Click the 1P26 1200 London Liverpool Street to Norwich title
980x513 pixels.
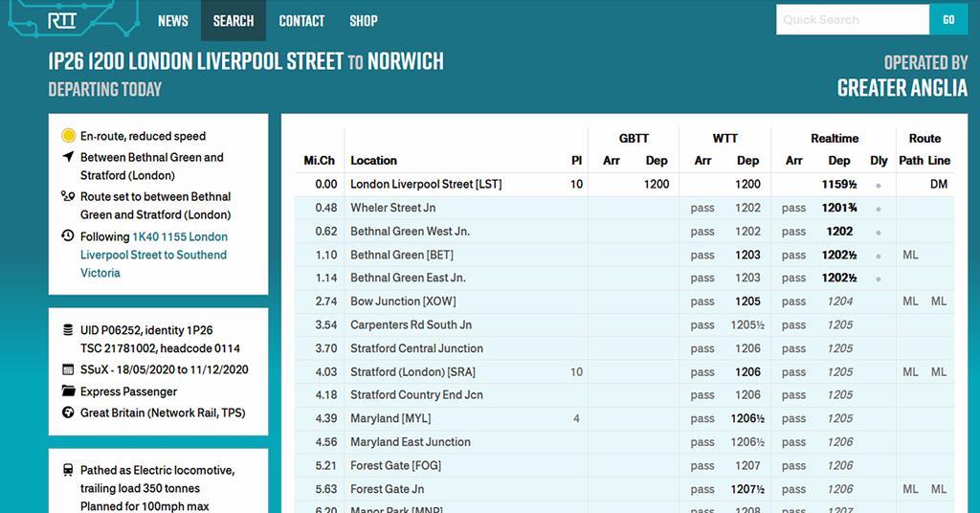pos(246,61)
